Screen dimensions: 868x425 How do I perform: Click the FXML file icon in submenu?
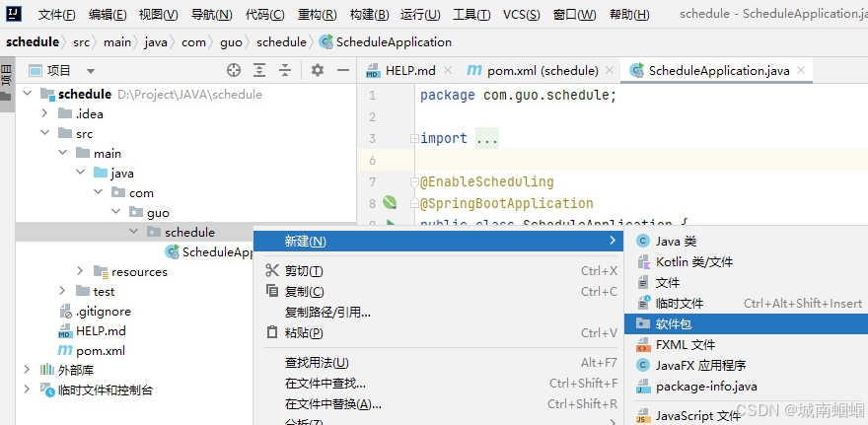pos(643,345)
